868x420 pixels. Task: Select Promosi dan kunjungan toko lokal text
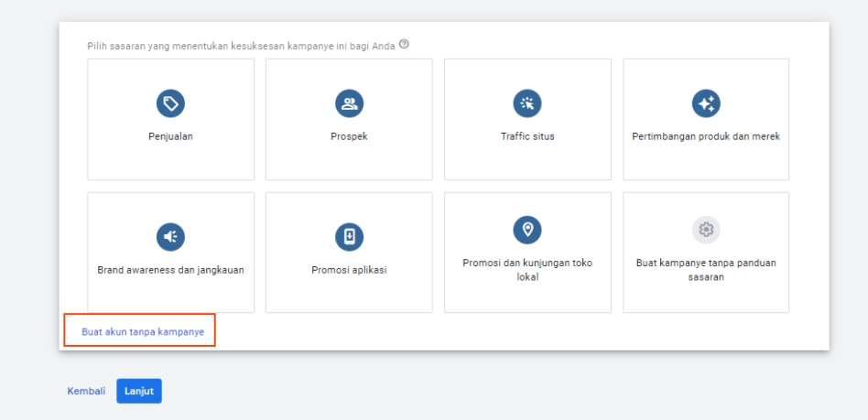(527, 270)
